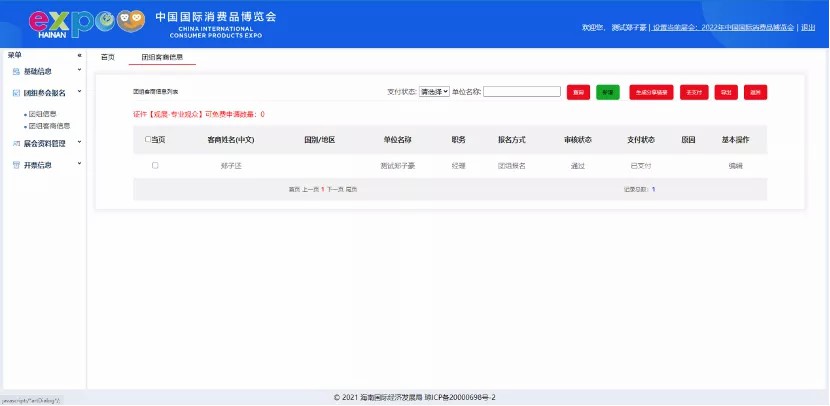The image size is (830, 406).
Task: Tick the 当页 select-all checkbox
Action: tap(149, 140)
